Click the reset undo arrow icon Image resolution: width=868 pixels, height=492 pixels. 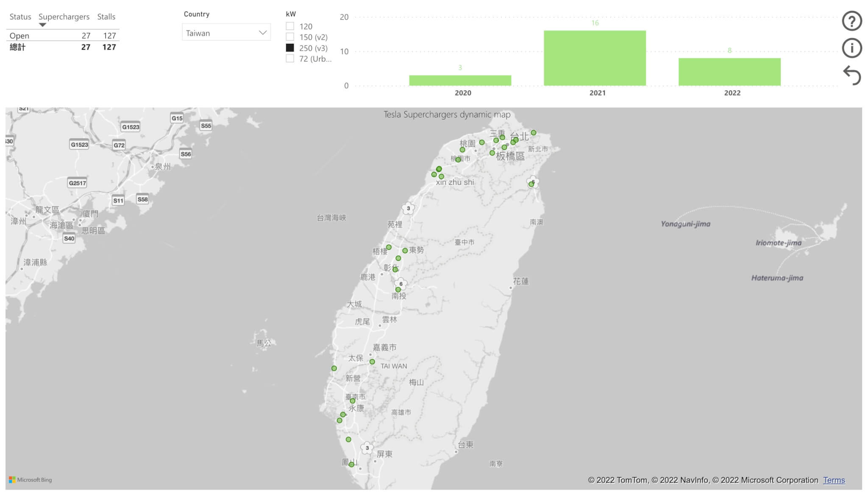pos(852,75)
